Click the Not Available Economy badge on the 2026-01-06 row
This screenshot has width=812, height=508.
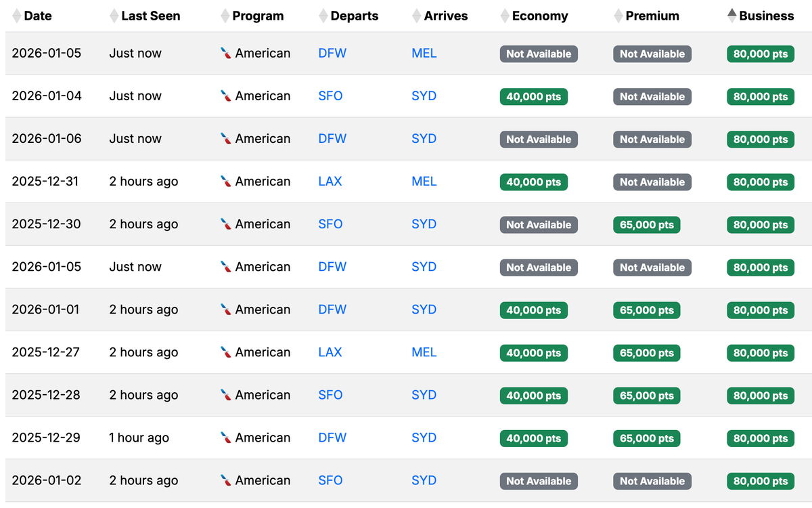tap(539, 139)
